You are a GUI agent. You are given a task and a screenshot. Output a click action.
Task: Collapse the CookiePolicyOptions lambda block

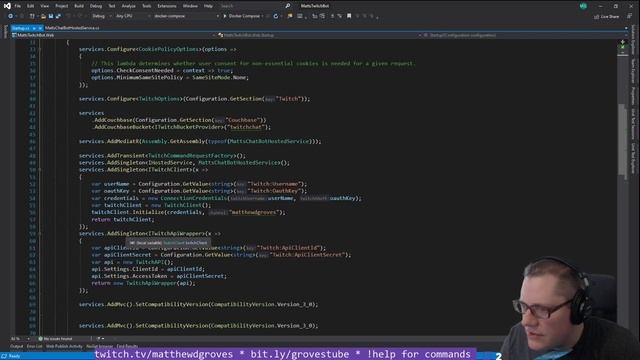(40, 49)
